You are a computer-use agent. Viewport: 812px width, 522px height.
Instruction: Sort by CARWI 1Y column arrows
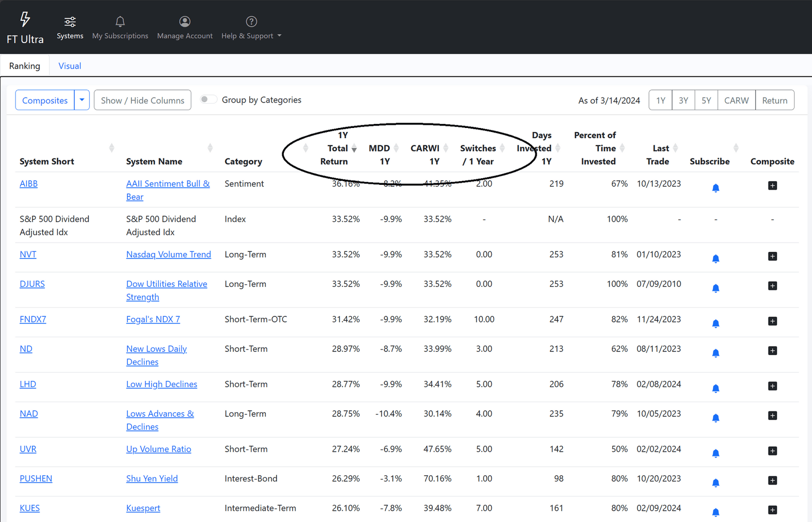pyautogui.click(x=446, y=148)
